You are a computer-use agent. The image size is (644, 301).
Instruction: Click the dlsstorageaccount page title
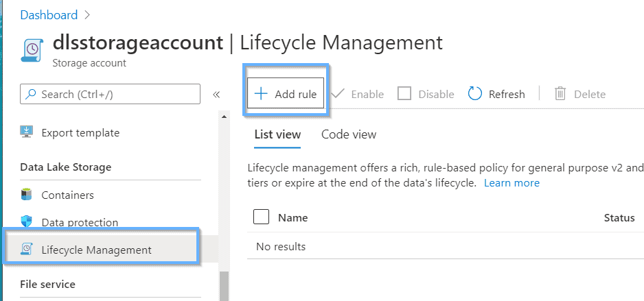(137, 43)
